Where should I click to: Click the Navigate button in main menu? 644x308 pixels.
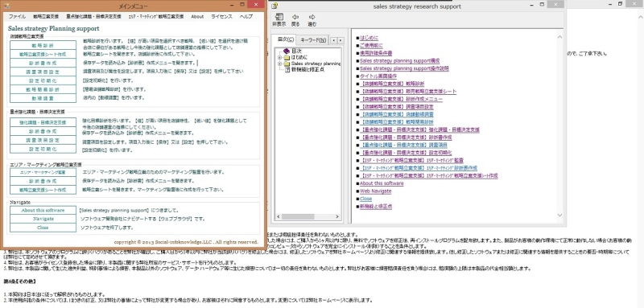pos(43,219)
